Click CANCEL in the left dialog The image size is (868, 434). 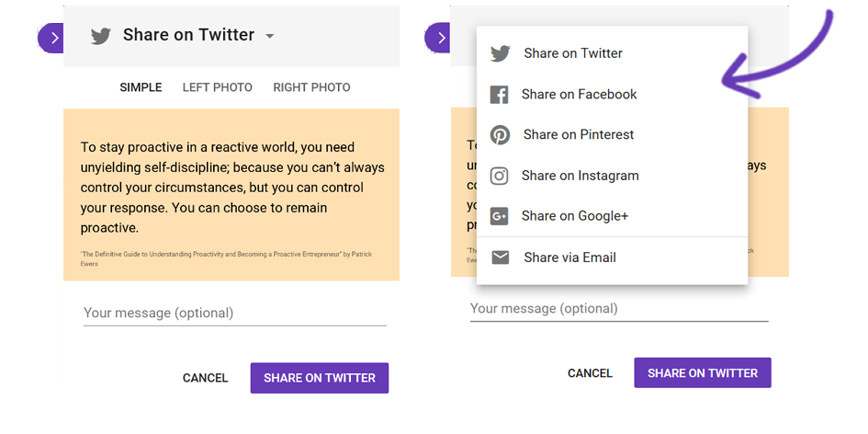pyautogui.click(x=206, y=378)
